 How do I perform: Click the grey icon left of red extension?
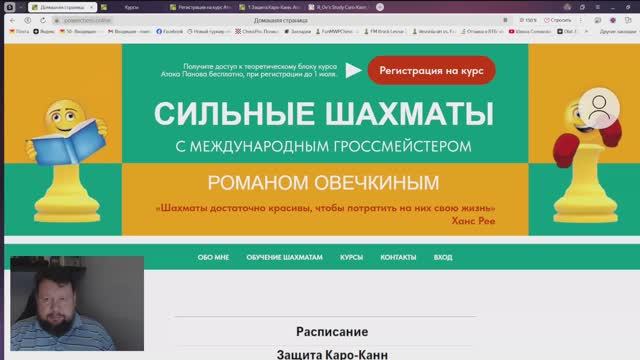point(598,20)
